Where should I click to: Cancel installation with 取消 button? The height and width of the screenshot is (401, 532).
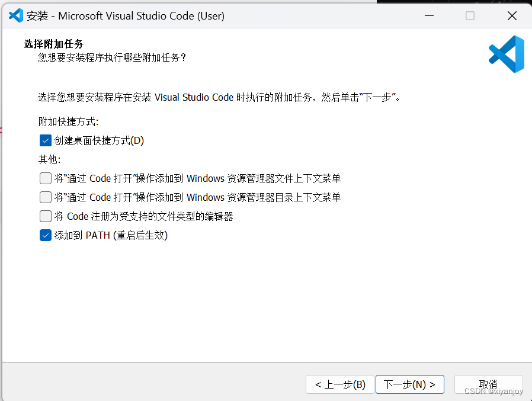489,384
